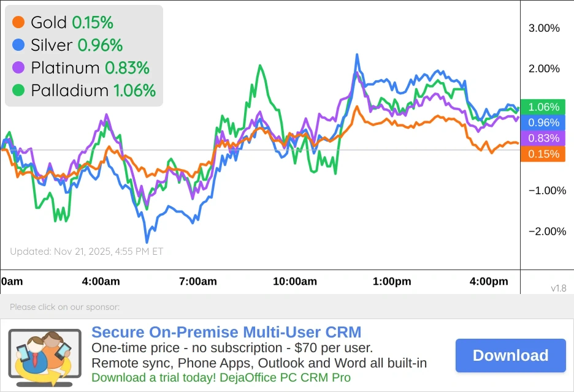Select the 1:00pm axis label
The image size is (574, 392).
click(x=391, y=281)
